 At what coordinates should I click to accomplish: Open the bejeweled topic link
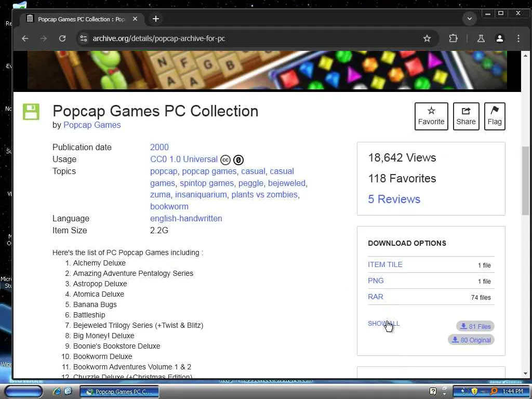tap(287, 183)
